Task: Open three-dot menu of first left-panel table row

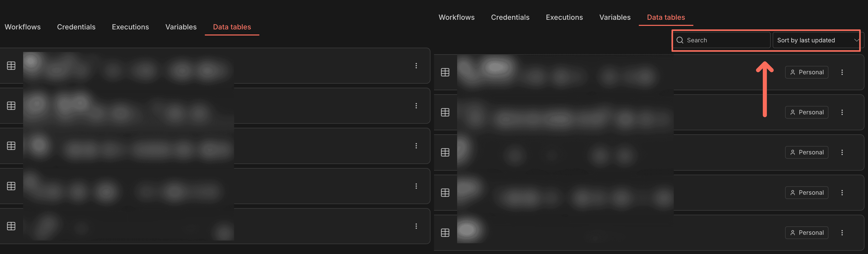Action: tap(416, 66)
